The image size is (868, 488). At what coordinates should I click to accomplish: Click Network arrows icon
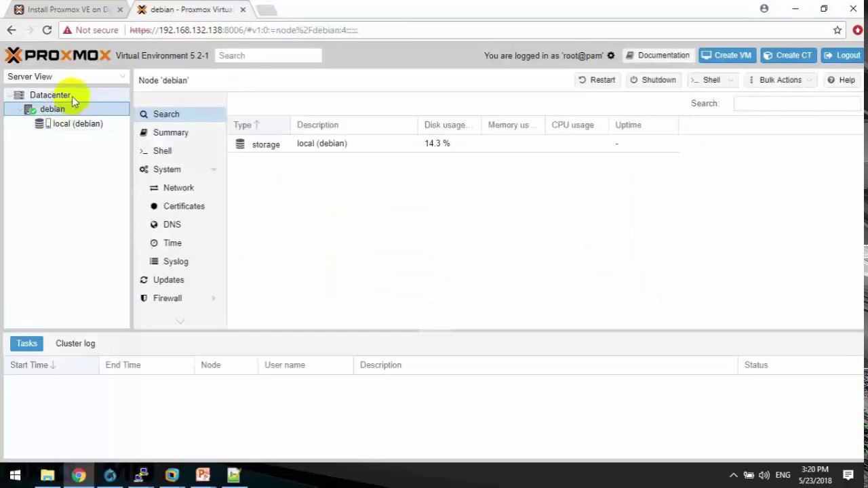(x=154, y=188)
